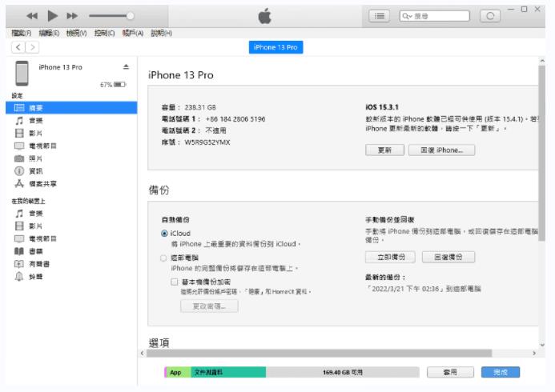The image size is (555, 392).
Task: Open the 檔案(F) menu
Action: pos(21,33)
